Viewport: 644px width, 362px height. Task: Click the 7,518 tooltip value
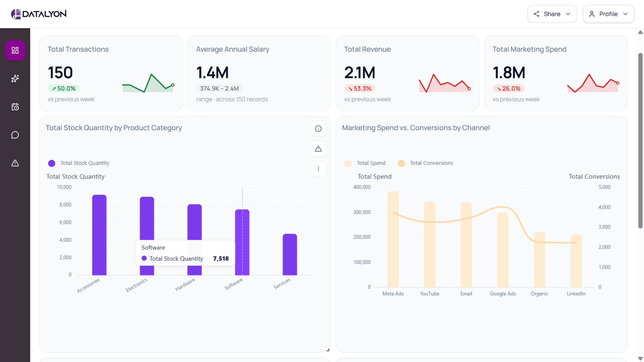221,259
